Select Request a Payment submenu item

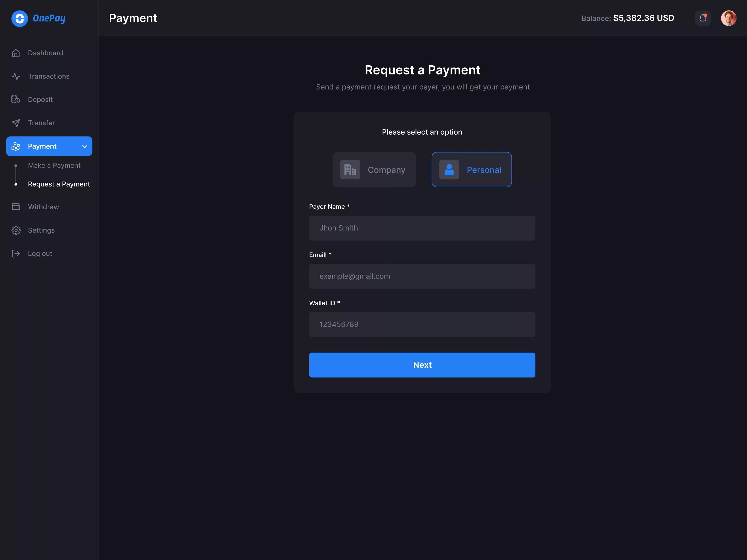59,184
